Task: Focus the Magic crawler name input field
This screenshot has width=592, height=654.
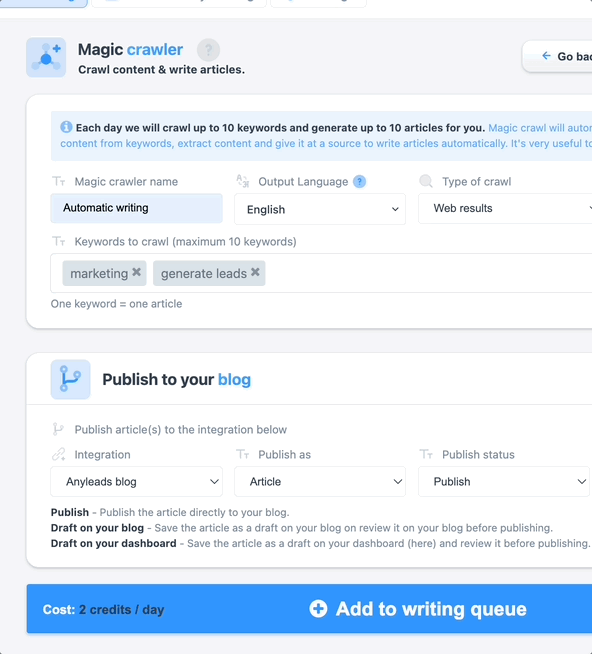Action: (x=136, y=208)
